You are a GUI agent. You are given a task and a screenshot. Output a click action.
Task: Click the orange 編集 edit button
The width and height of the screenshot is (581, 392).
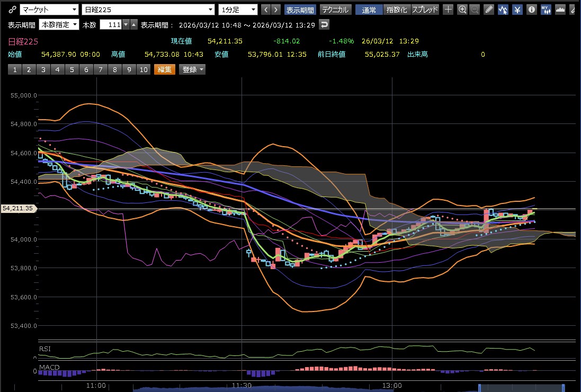(x=164, y=69)
